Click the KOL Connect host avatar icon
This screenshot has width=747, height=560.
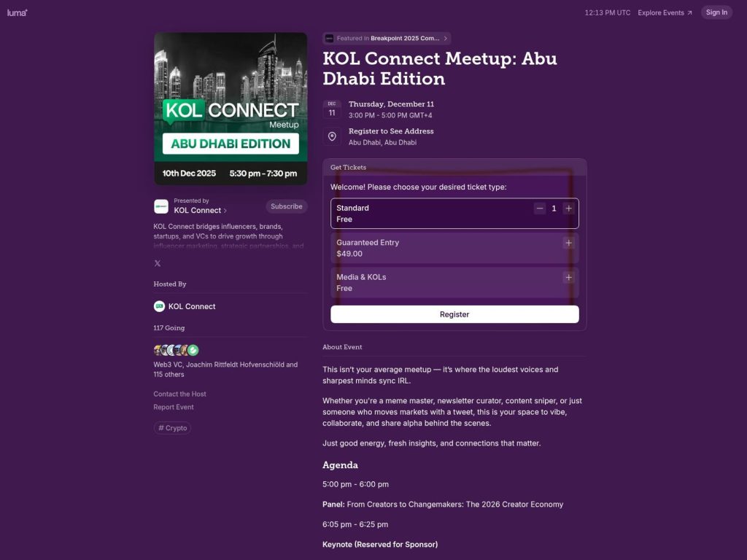pos(159,306)
